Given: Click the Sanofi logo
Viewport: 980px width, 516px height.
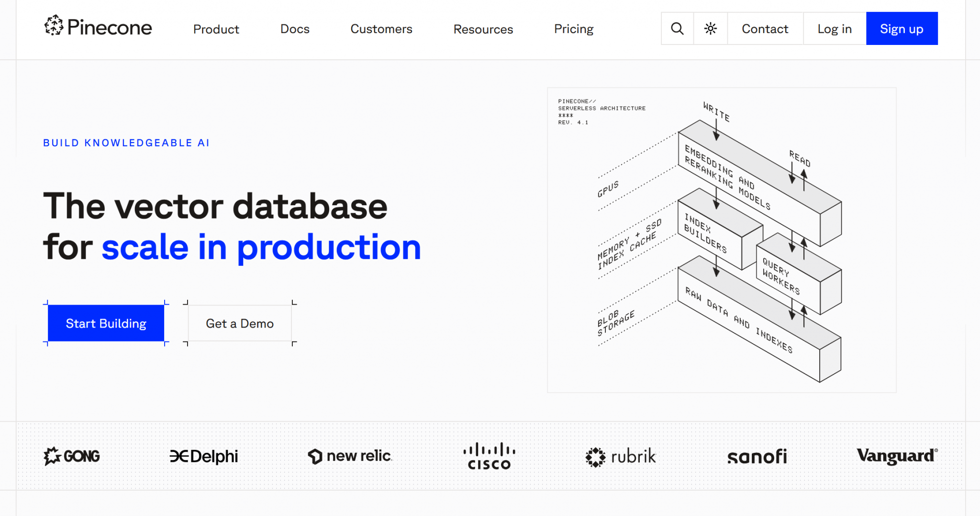Looking at the screenshot, I should tap(757, 456).
